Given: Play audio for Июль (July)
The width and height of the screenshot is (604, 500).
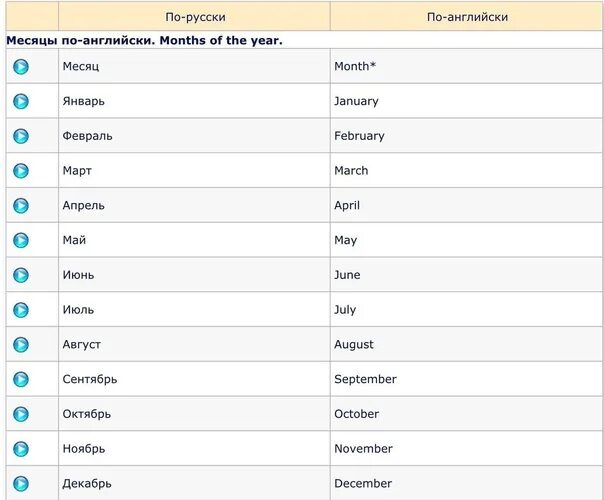Looking at the screenshot, I should 21,310.
